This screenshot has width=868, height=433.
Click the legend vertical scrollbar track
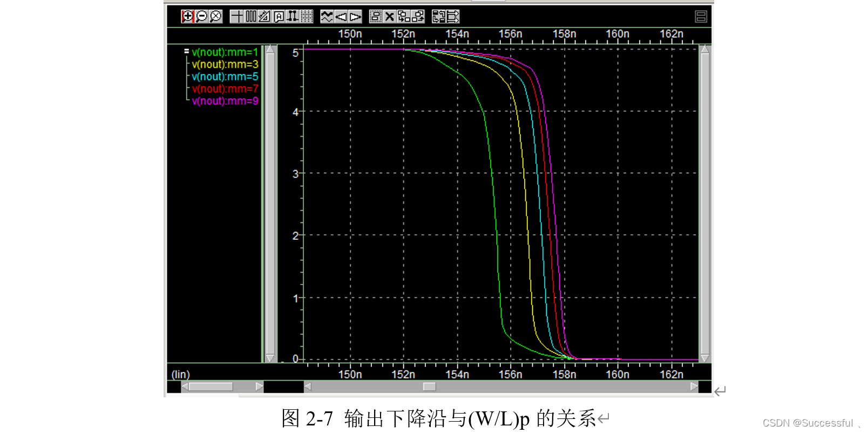click(x=270, y=204)
